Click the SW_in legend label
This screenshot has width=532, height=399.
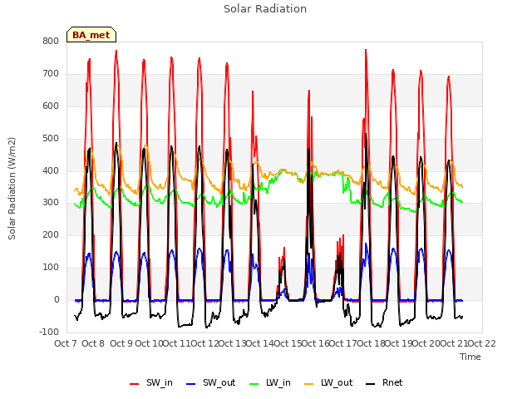coord(160,383)
